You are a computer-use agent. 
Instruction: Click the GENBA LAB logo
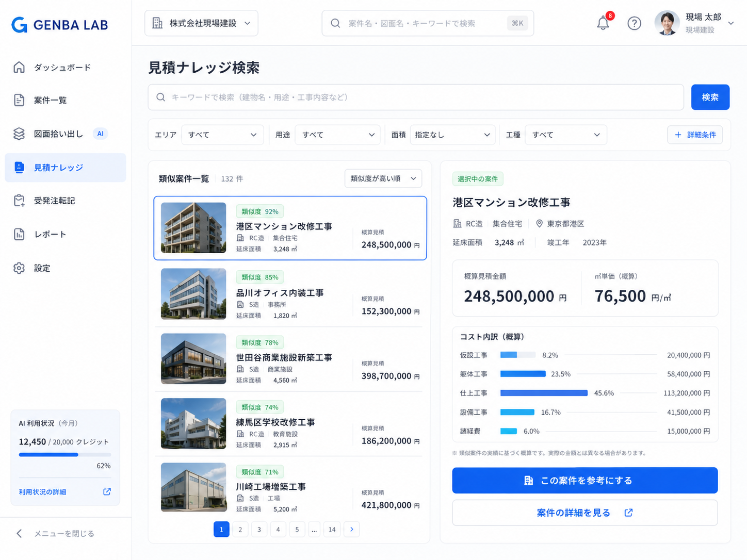click(x=59, y=24)
